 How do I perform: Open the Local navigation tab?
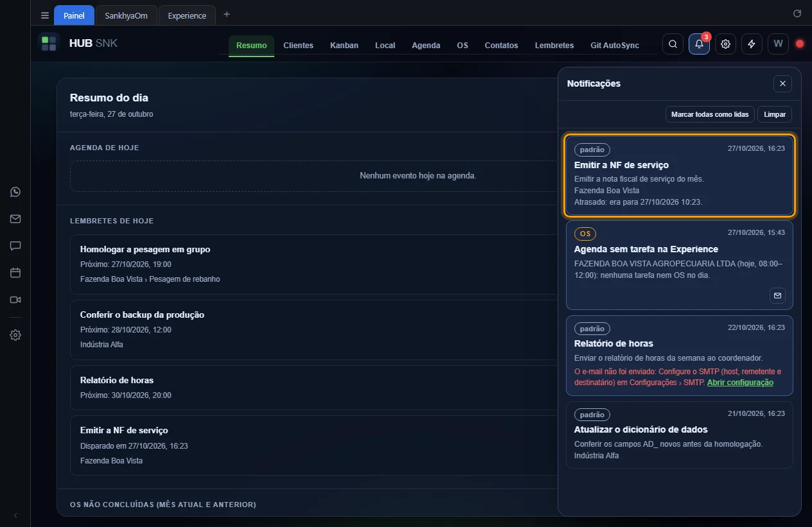[385, 46]
